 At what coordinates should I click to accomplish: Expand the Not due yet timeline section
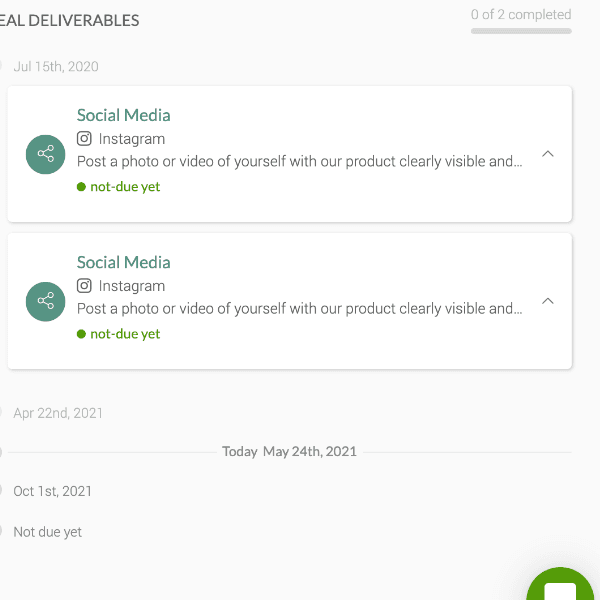click(47, 532)
